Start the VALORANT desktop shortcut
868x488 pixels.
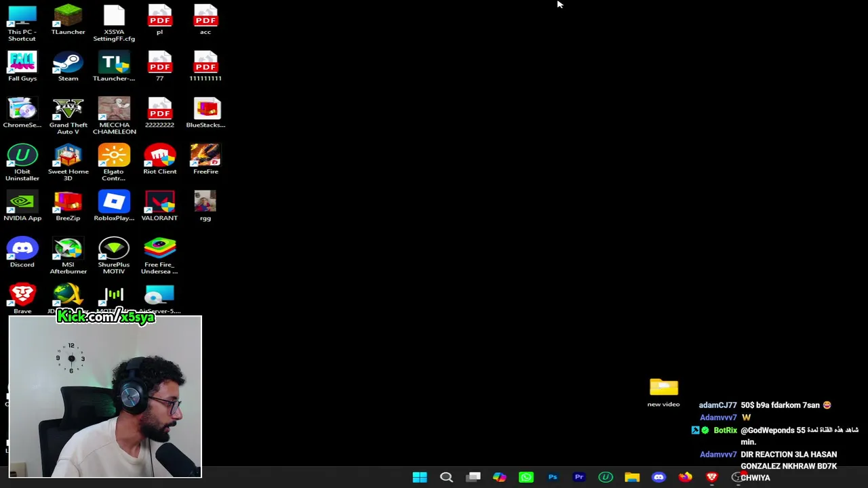[x=159, y=206]
